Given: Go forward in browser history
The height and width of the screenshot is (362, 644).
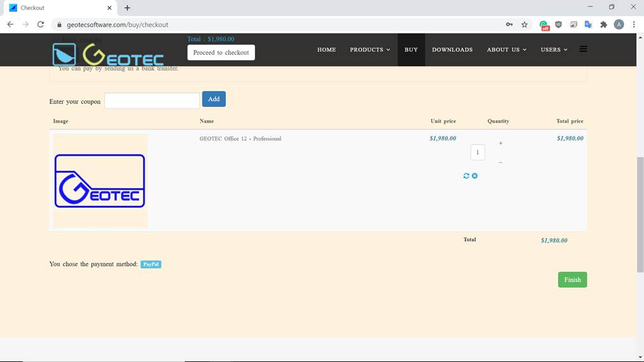Looking at the screenshot, I should (26, 25).
